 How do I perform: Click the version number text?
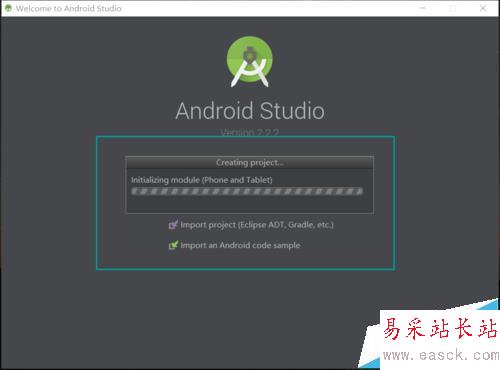click(x=250, y=133)
